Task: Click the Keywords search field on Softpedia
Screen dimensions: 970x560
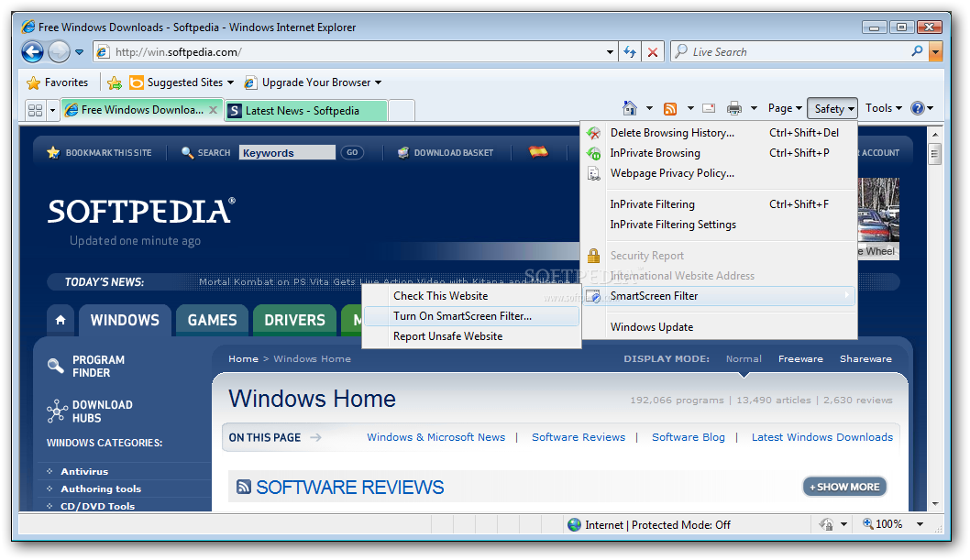Action: (x=288, y=153)
